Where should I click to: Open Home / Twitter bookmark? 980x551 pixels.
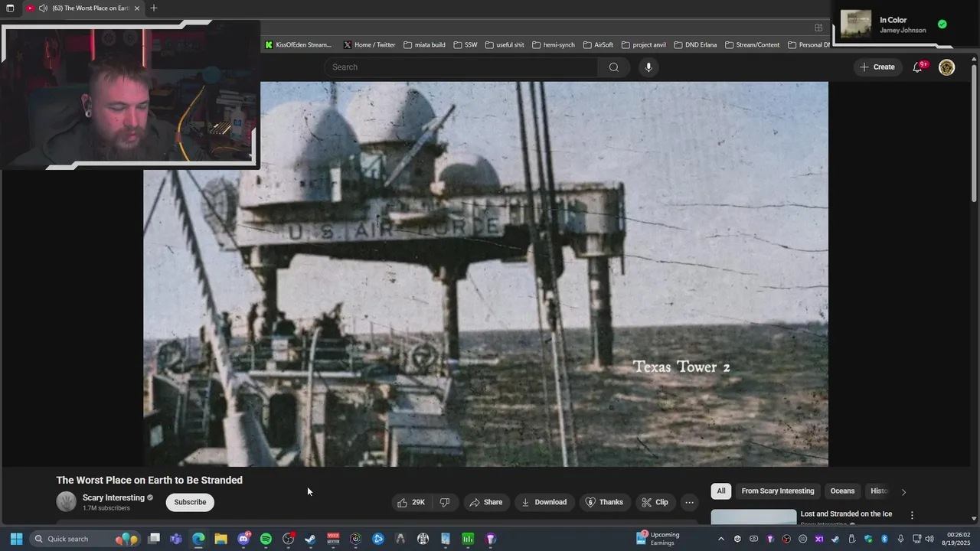(x=369, y=45)
